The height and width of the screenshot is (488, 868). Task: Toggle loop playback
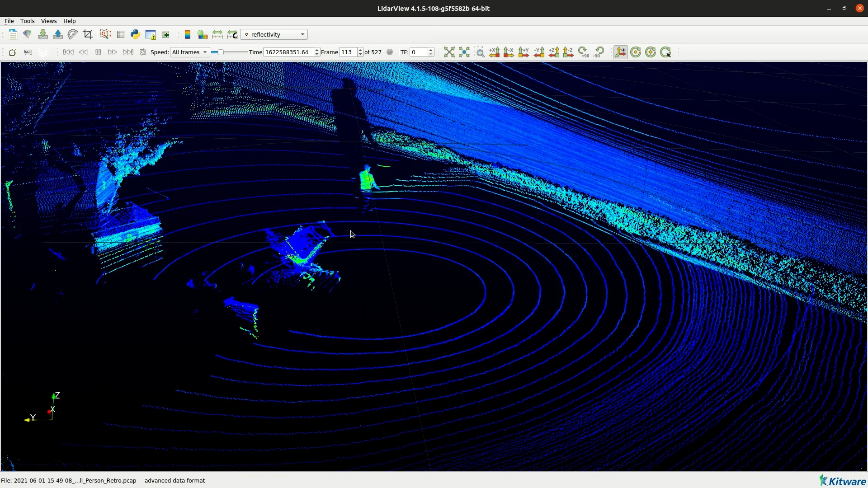(x=143, y=52)
